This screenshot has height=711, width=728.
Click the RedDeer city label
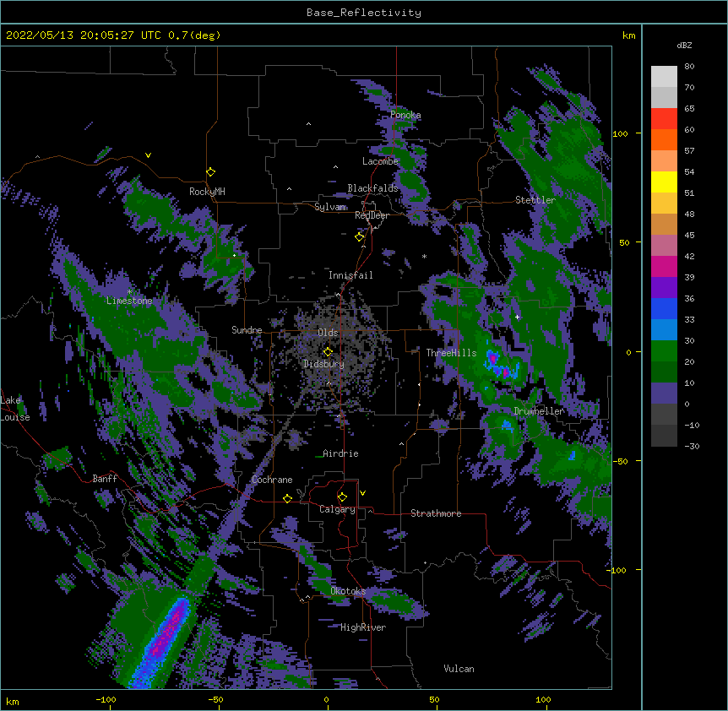pyautogui.click(x=372, y=215)
